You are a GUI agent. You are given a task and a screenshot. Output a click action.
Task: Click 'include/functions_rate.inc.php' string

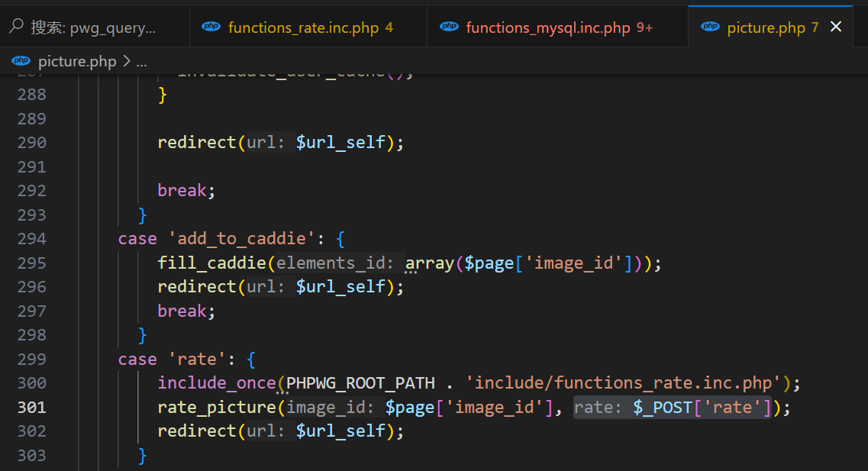pos(623,383)
